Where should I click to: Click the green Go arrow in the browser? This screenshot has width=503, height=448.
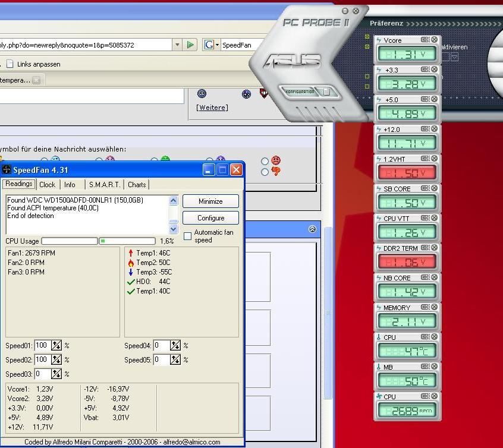[x=190, y=45]
